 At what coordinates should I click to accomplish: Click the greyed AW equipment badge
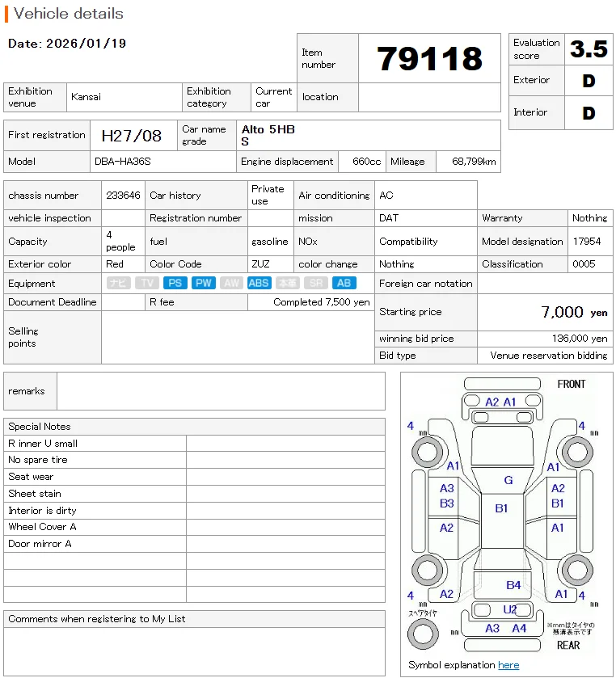231,283
